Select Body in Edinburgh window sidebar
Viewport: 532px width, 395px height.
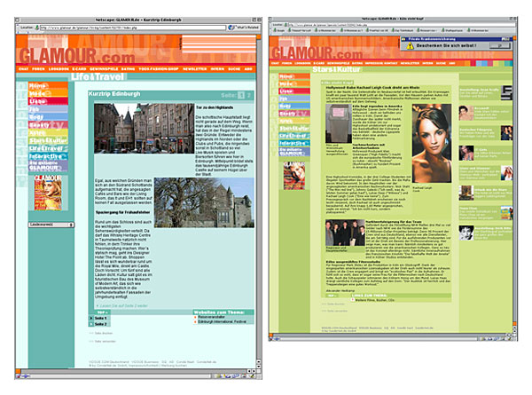(x=48, y=117)
